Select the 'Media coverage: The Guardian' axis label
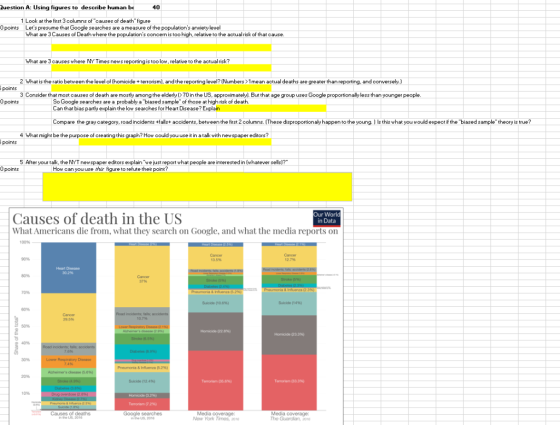Image resolution: width=560 pixels, height=425 pixels. [x=290, y=416]
